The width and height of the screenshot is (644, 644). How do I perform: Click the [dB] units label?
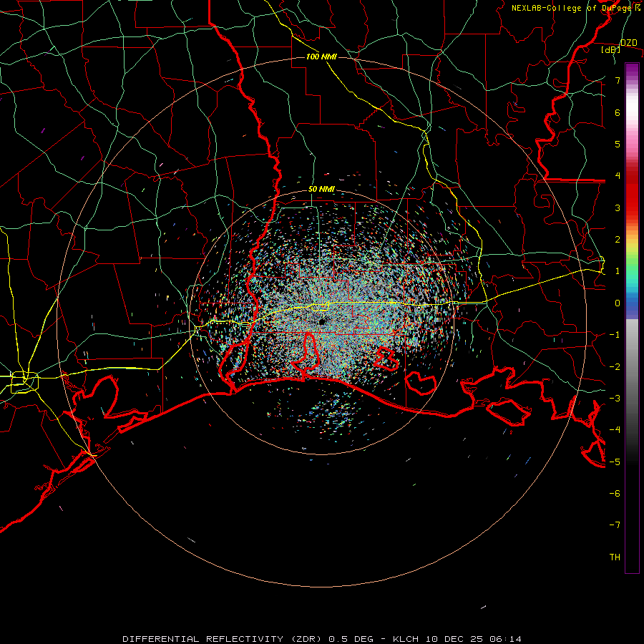[x=611, y=50]
